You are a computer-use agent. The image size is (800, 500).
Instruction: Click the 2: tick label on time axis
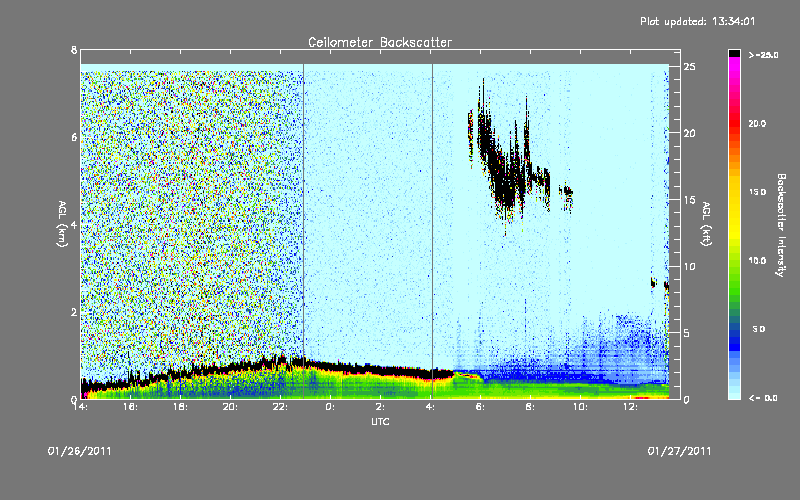(380, 407)
